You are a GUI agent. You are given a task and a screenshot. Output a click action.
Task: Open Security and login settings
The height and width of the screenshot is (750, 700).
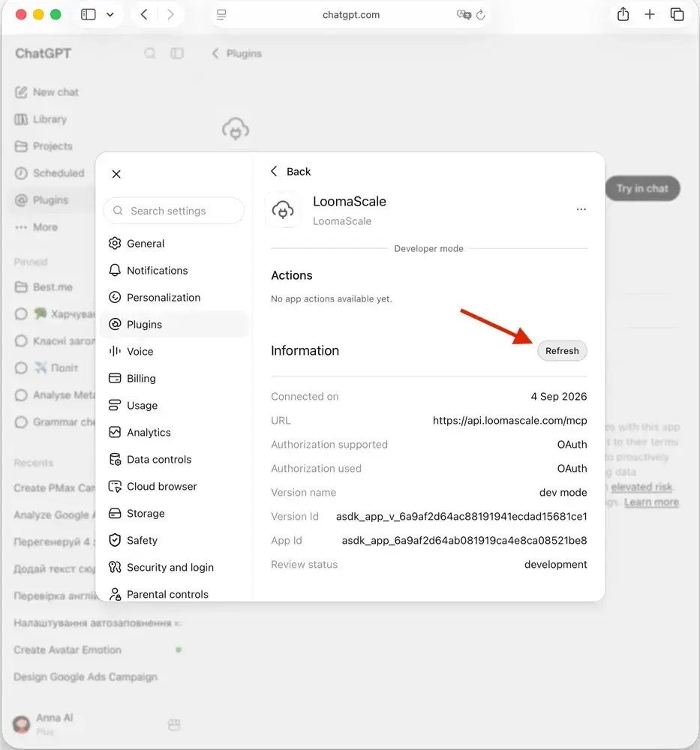[x=175, y=567]
